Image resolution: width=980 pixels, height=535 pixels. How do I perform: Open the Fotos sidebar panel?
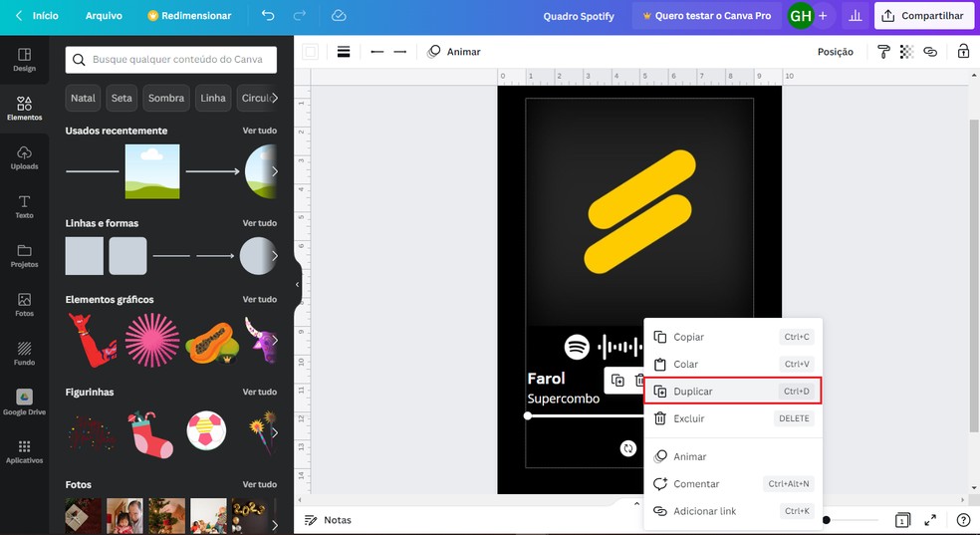pos(24,305)
